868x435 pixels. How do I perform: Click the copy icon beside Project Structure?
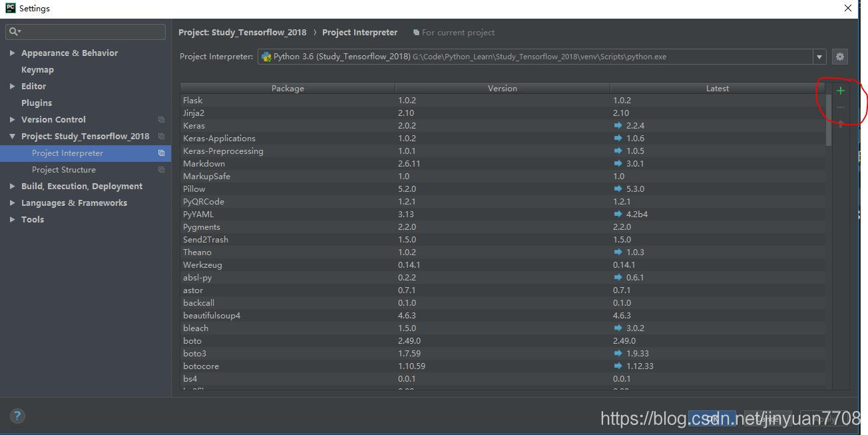click(x=161, y=170)
